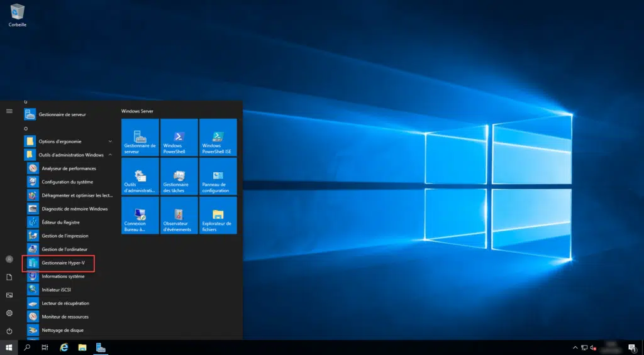Expand the Start menu hamburger navigation

click(x=9, y=111)
